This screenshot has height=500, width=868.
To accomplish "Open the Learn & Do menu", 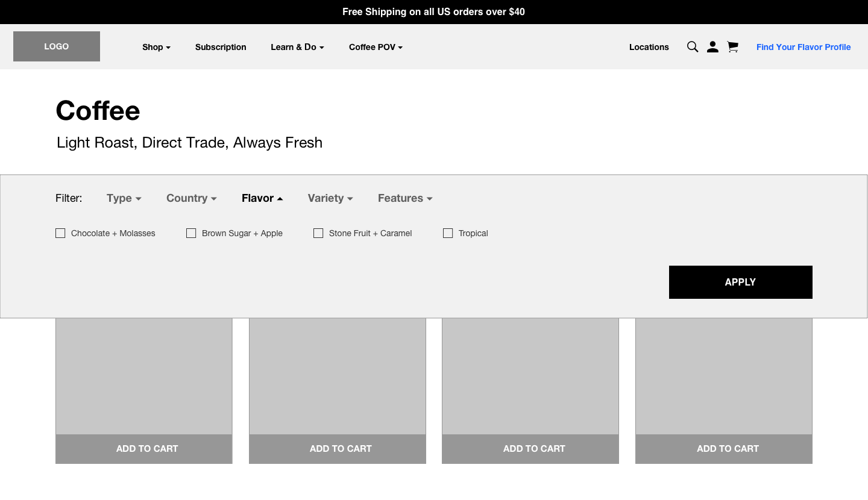I will pyautogui.click(x=297, y=47).
